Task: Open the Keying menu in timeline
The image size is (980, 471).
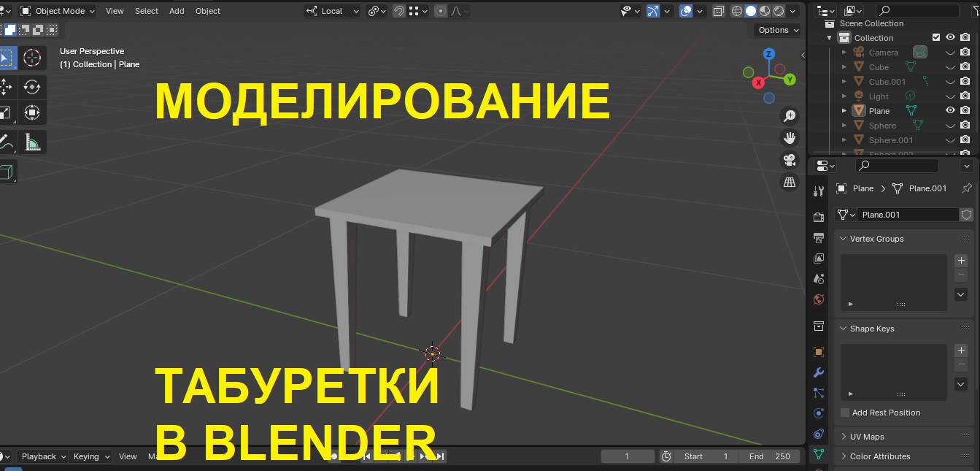Action: 91,456
